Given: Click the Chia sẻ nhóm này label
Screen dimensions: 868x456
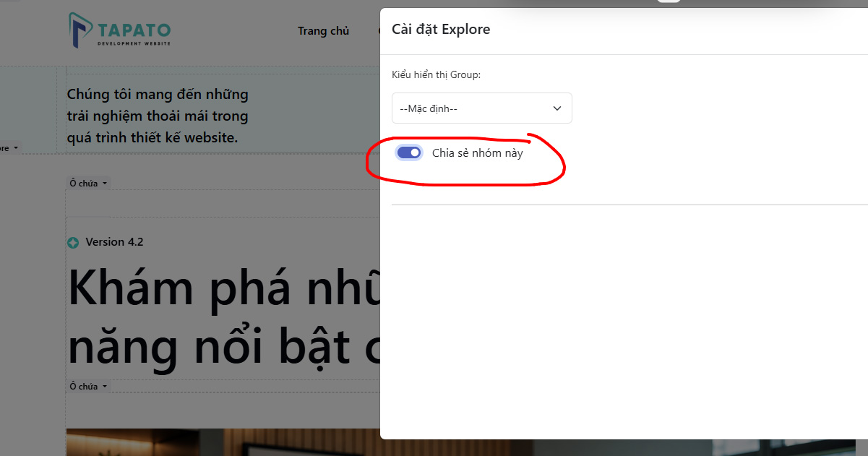Looking at the screenshot, I should (477, 153).
